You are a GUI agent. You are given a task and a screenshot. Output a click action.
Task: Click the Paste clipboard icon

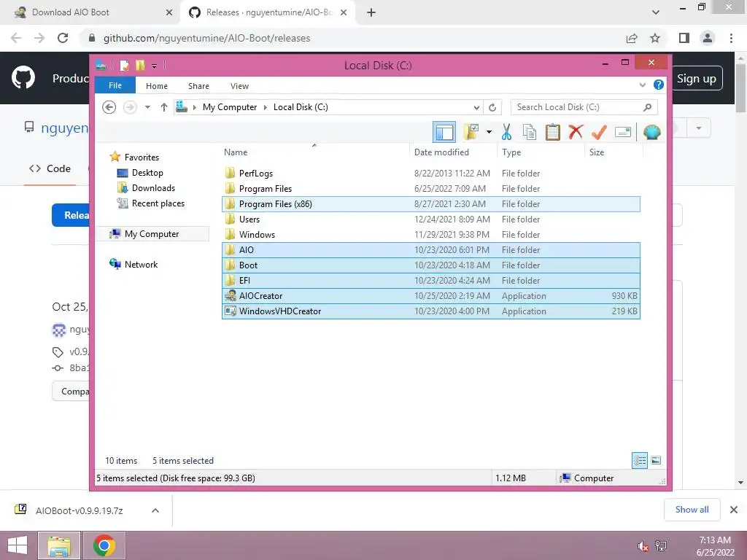tap(553, 132)
